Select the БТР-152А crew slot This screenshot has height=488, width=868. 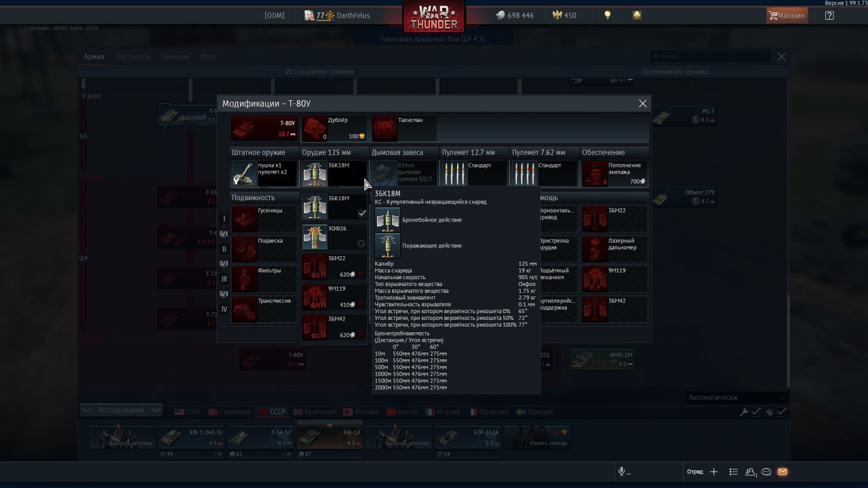468,437
